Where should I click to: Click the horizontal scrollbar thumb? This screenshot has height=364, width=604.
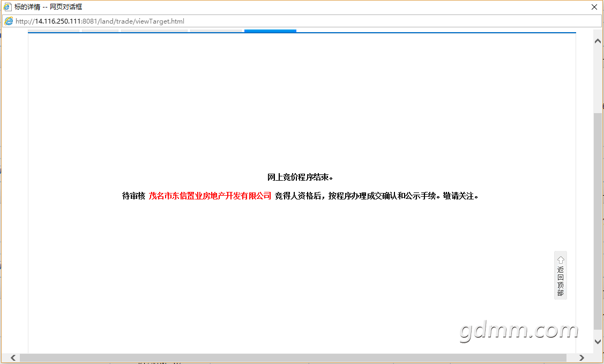tap(293, 358)
